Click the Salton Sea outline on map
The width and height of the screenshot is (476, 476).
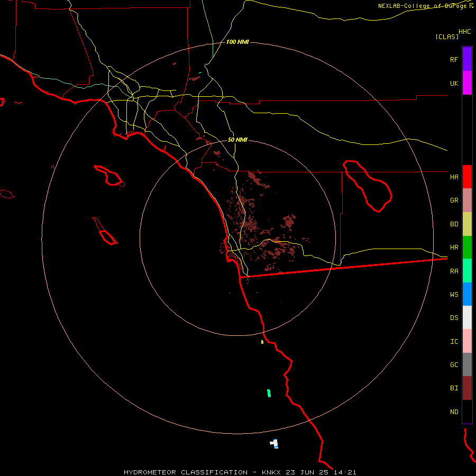[368, 186]
